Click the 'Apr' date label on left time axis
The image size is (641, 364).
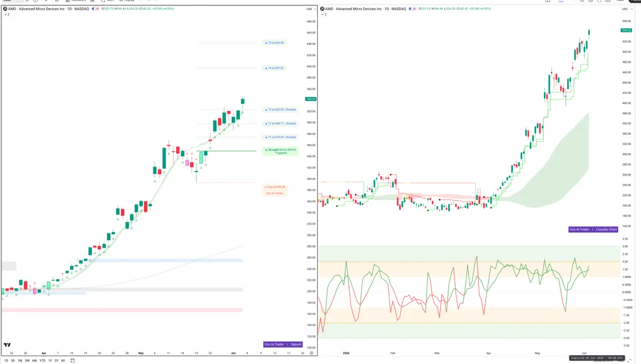pos(43,353)
